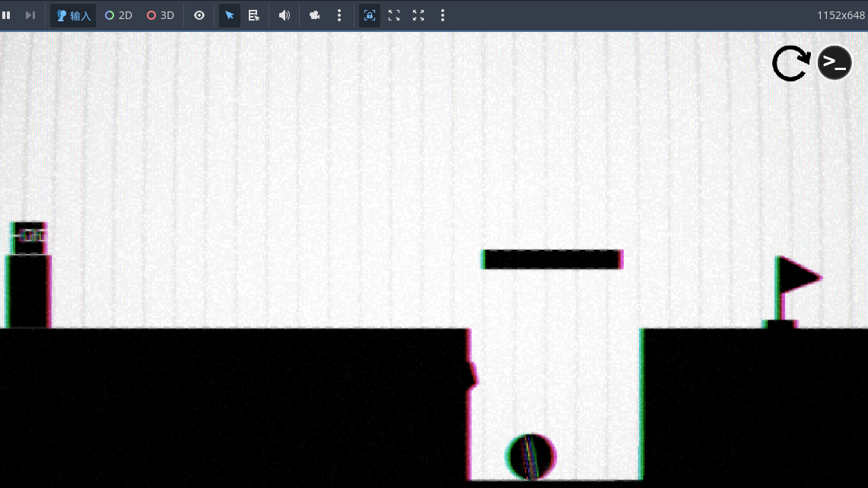Open the list selection tool

[253, 15]
